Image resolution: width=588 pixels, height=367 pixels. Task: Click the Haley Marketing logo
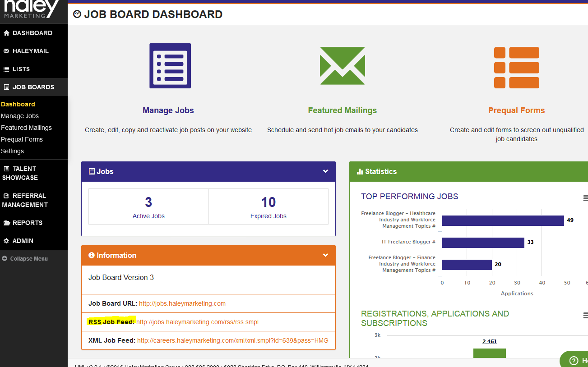(x=32, y=9)
